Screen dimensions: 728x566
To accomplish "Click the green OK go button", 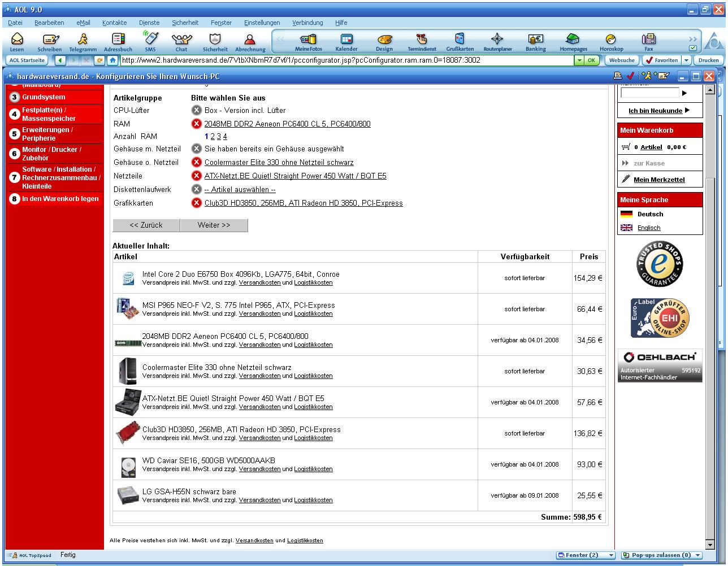I will (591, 60).
